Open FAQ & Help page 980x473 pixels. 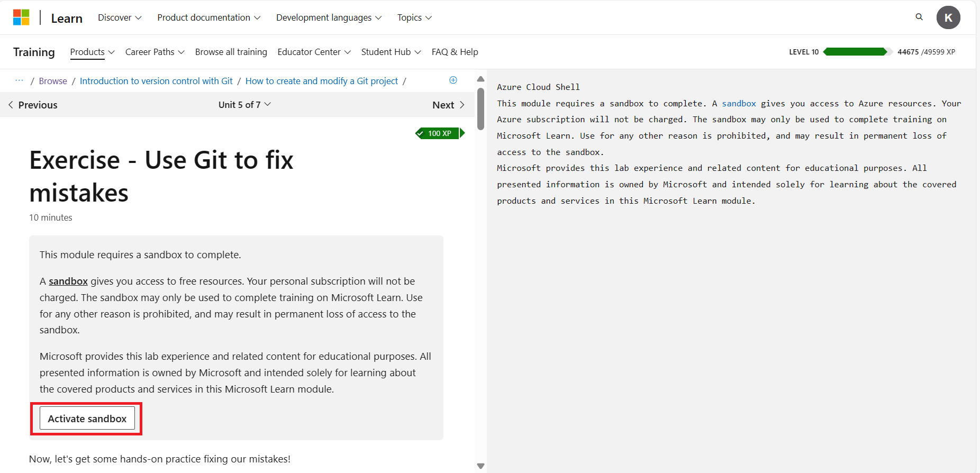pyautogui.click(x=455, y=52)
